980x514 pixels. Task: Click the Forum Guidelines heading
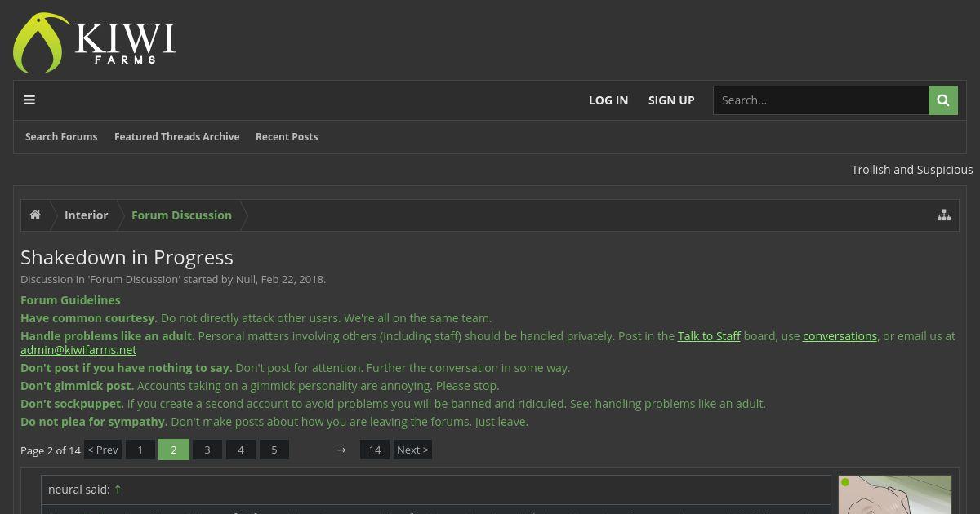click(70, 300)
